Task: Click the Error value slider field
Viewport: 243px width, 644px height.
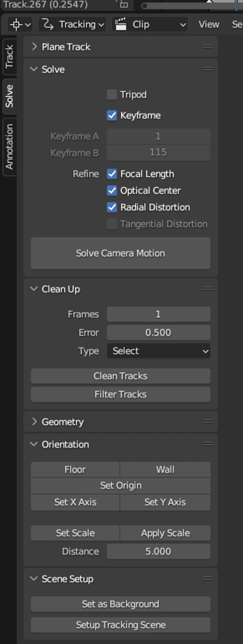Action: pyautogui.click(x=158, y=333)
